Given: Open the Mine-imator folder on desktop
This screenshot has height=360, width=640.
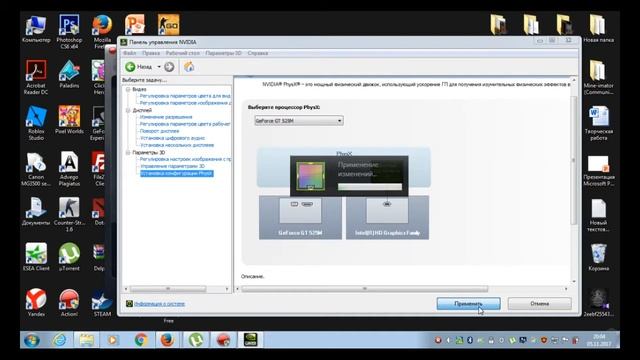Looking at the screenshot, I should point(598,78).
